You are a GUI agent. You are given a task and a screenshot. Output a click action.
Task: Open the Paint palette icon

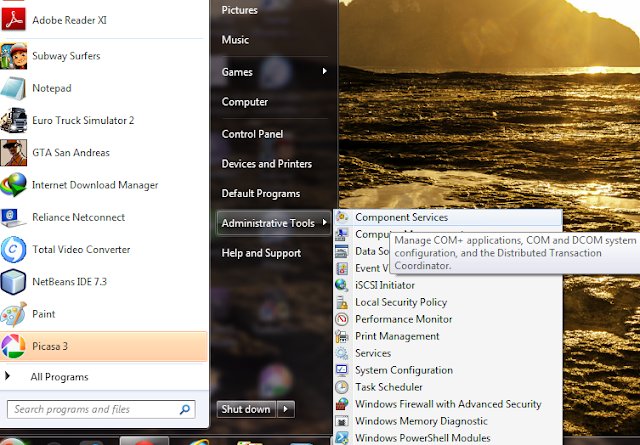(13, 314)
